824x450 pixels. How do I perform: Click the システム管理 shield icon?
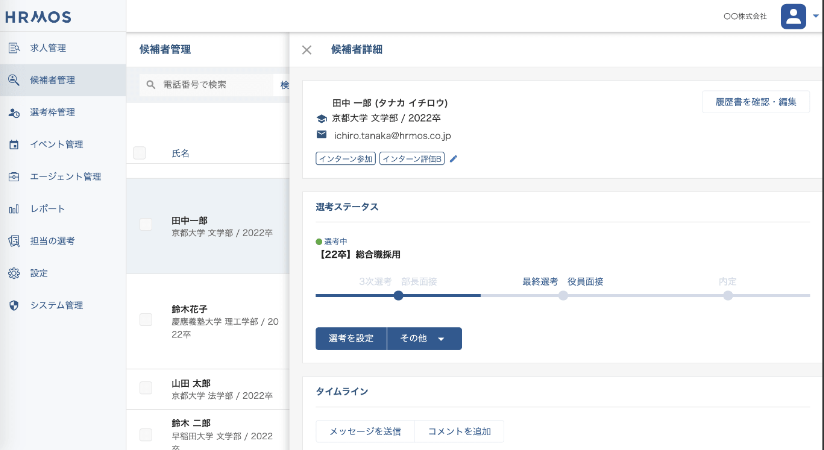(14, 305)
